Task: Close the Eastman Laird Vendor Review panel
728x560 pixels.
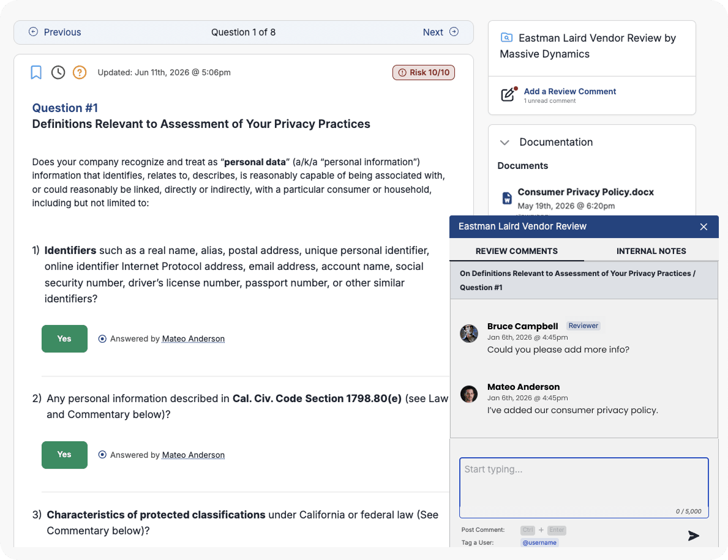Action: [704, 226]
